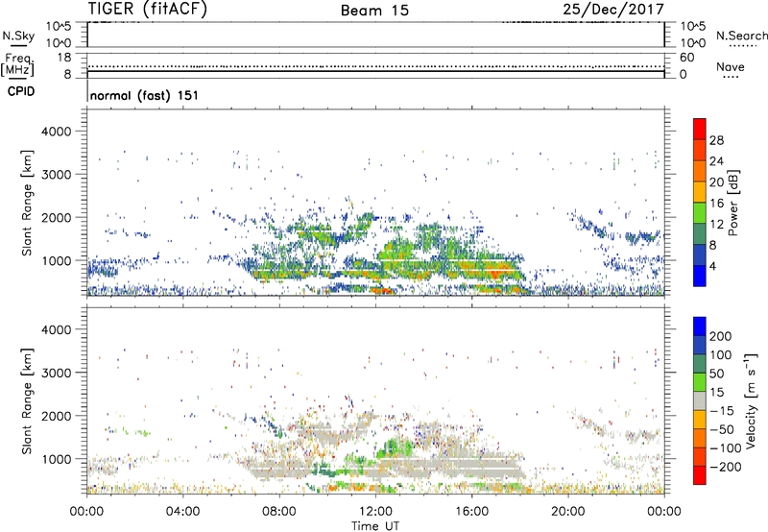Screen dimensions: 768x532
Task: Click the 18 frequency axis tick
Action: (x=64, y=58)
